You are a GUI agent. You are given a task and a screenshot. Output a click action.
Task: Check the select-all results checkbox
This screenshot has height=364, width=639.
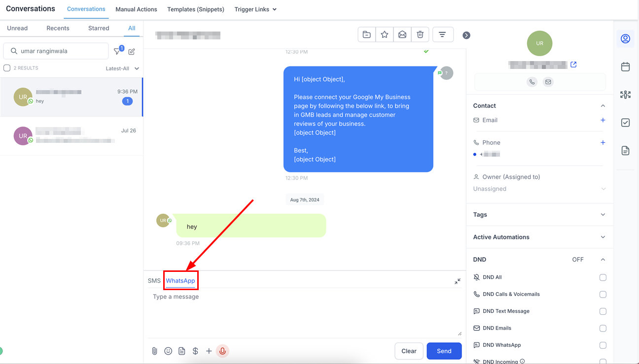click(x=7, y=68)
